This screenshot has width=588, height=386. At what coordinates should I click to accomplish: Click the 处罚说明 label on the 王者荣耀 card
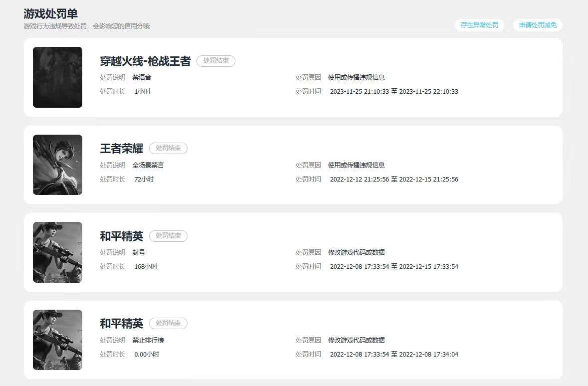113,165
